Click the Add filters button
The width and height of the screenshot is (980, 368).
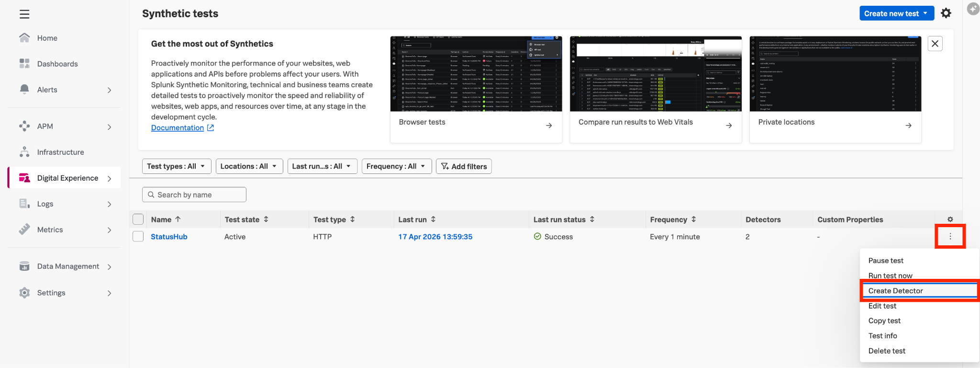click(x=464, y=166)
